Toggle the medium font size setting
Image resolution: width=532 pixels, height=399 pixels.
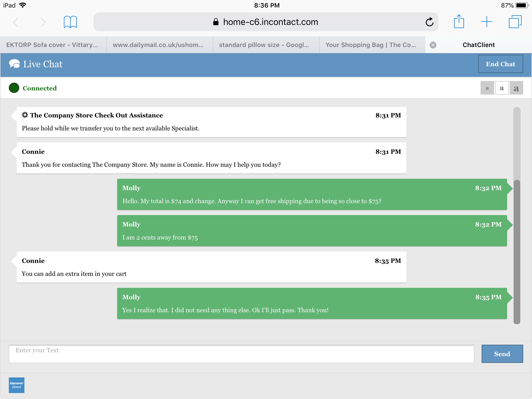(x=502, y=88)
